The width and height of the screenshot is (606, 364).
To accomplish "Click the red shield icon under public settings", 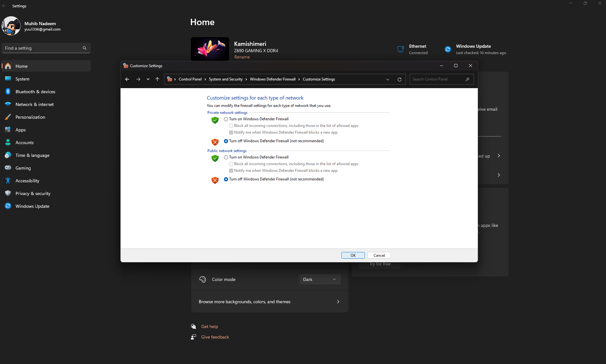I will [215, 180].
